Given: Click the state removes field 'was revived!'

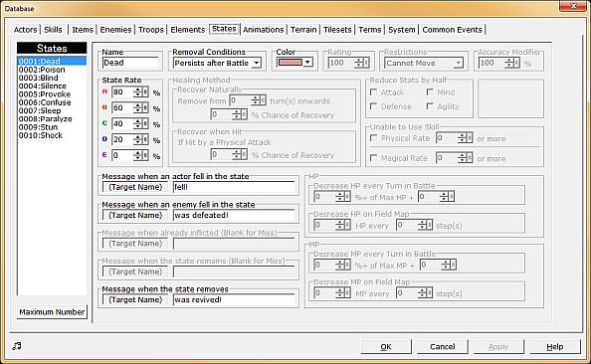Looking at the screenshot, I should (234, 299).
